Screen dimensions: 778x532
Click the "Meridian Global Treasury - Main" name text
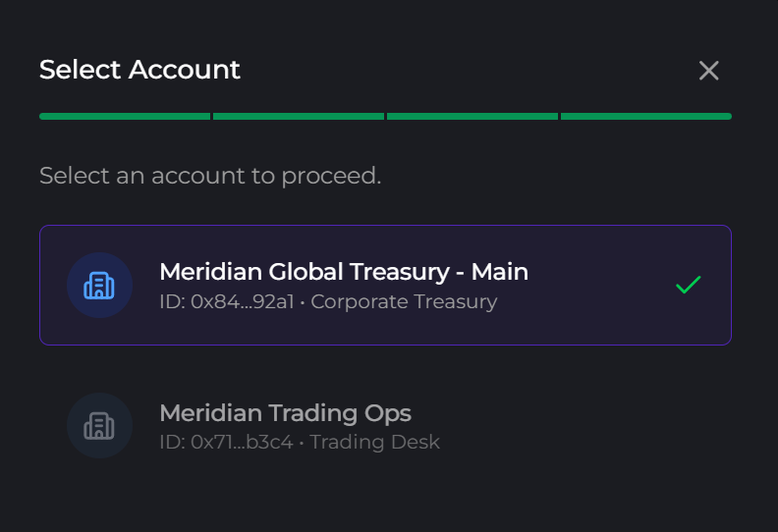[x=344, y=272]
